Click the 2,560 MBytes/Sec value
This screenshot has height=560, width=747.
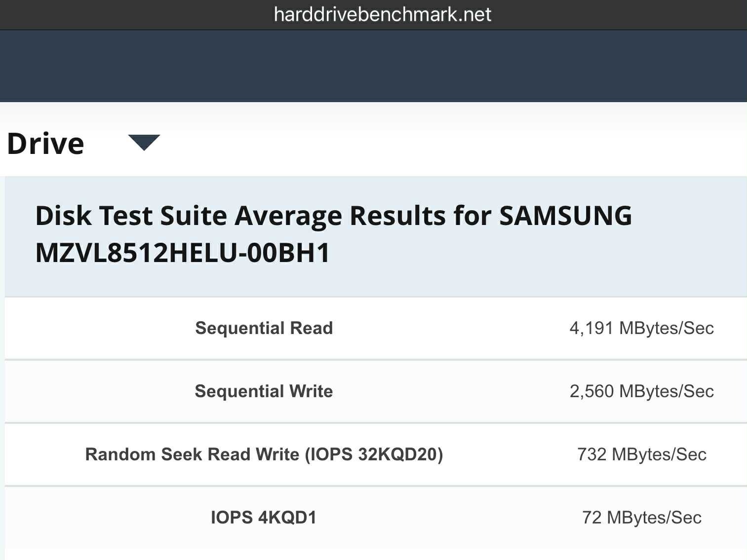[641, 391]
